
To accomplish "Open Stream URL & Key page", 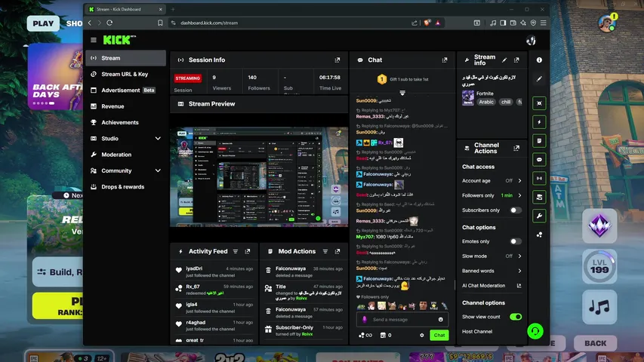I will 125,75.
